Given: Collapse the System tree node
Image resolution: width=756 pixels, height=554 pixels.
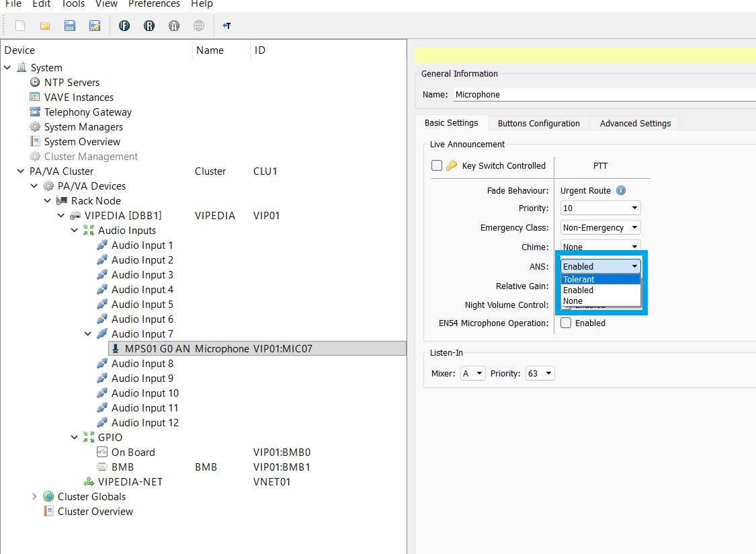Looking at the screenshot, I should coord(7,67).
